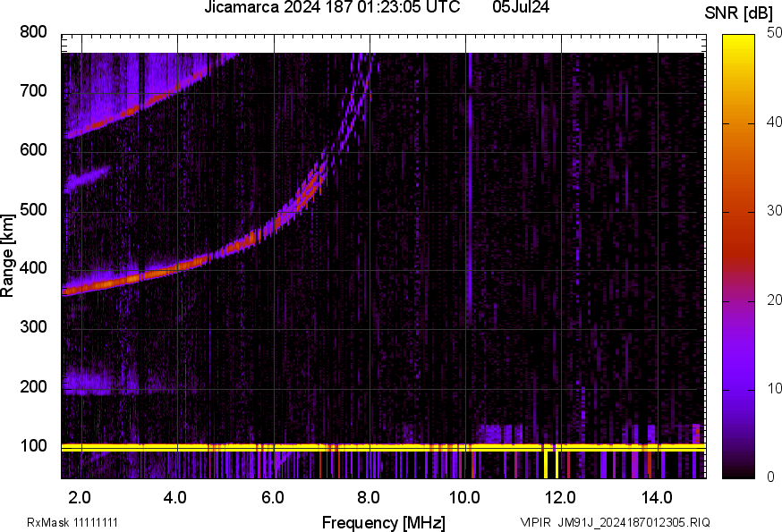The image size is (782, 532).
Task: Click the 'SNR [dB]' colorbar label
Action: (738, 13)
